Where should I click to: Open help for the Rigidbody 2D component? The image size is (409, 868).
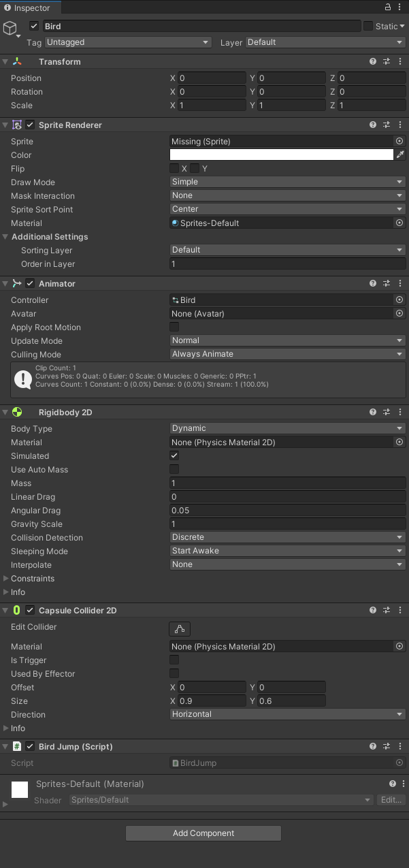(373, 412)
